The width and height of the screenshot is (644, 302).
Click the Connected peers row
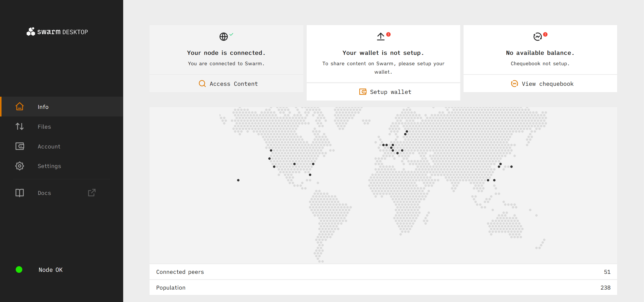point(383,272)
